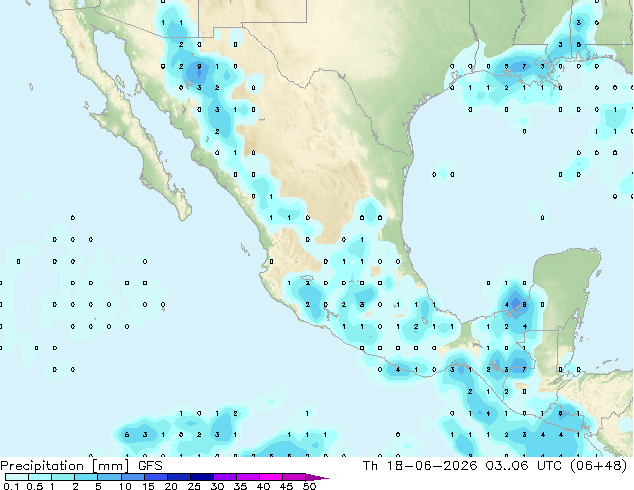The width and height of the screenshot is (634, 490).
Task: Click the "10" legend scale label
Action: coord(125,486)
